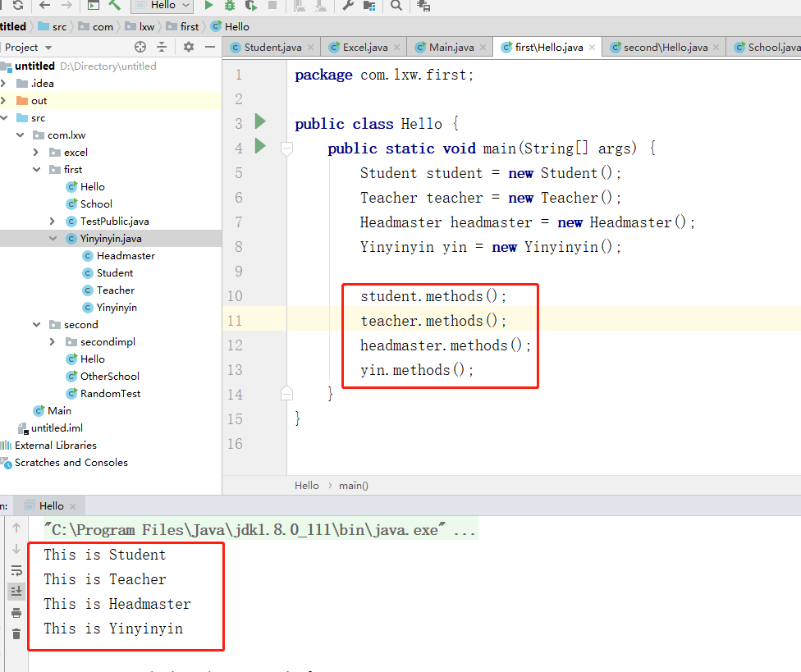Toggle Scroll to End in the Run console
The width and height of the screenshot is (801, 672).
click(x=16, y=590)
